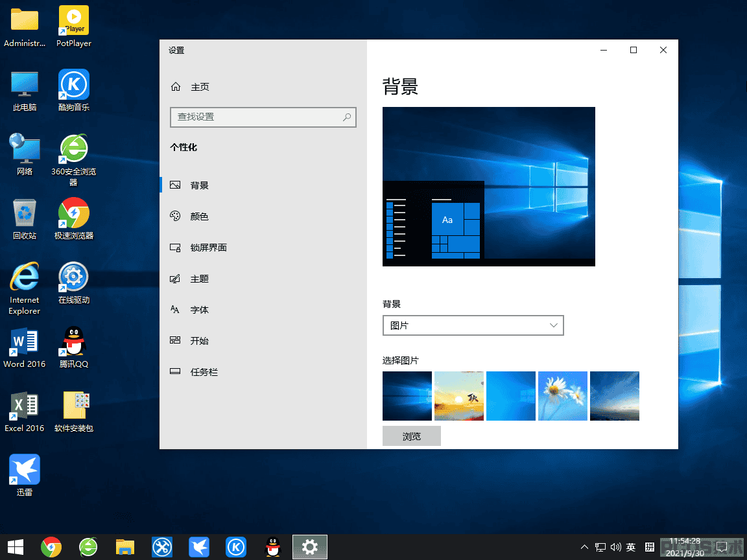Select the 此电脑 desktop icon
The height and width of the screenshot is (560, 747).
point(24,91)
